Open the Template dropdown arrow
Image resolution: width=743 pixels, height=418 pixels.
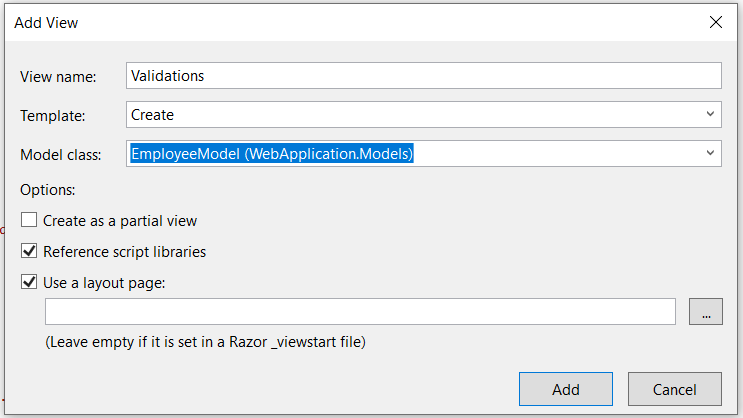click(710, 114)
